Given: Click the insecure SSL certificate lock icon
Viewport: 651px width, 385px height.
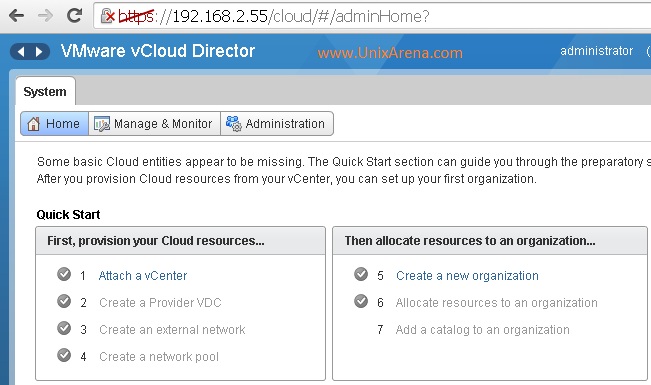Looking at the screenshot, I should [108, 16].
